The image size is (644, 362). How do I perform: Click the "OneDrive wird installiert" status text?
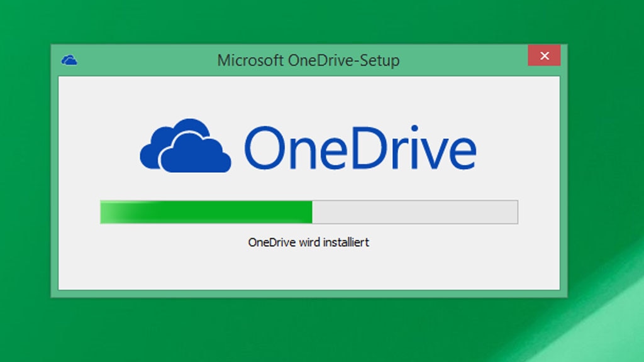click(x=308, y=243)
